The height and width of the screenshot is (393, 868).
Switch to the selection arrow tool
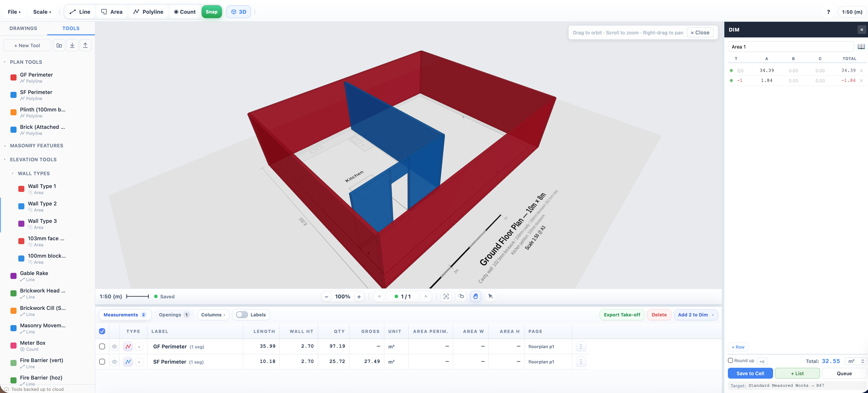point(491,296)
